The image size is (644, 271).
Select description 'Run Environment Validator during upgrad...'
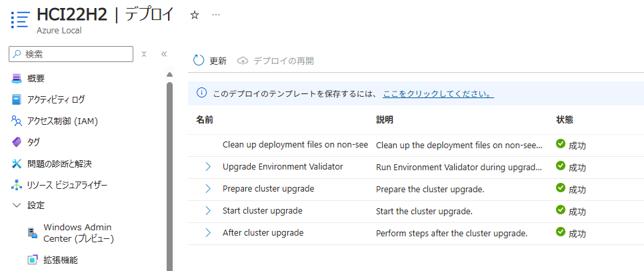point(459,168)
